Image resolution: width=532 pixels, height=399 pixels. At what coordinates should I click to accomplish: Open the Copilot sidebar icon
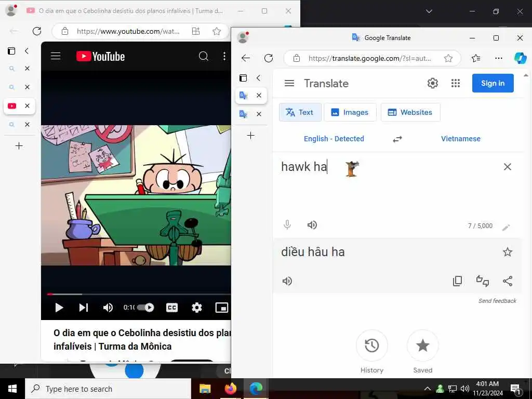(x=520, y=58)
